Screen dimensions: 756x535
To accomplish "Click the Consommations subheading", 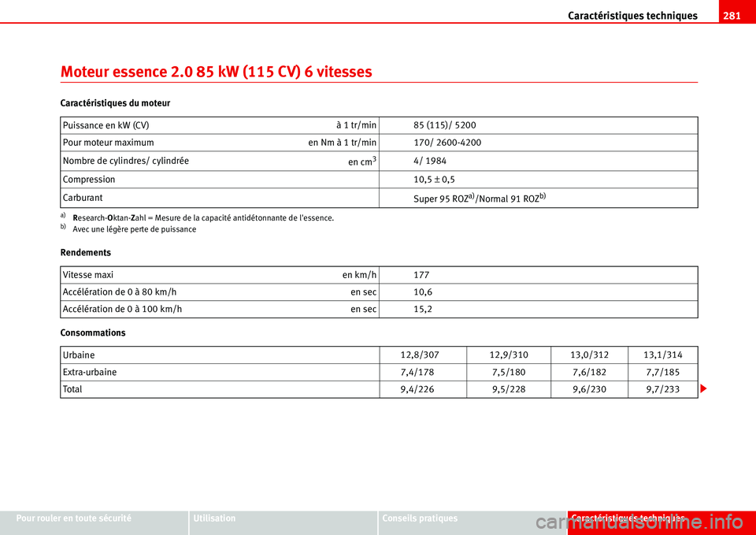I will click(93, 333).
